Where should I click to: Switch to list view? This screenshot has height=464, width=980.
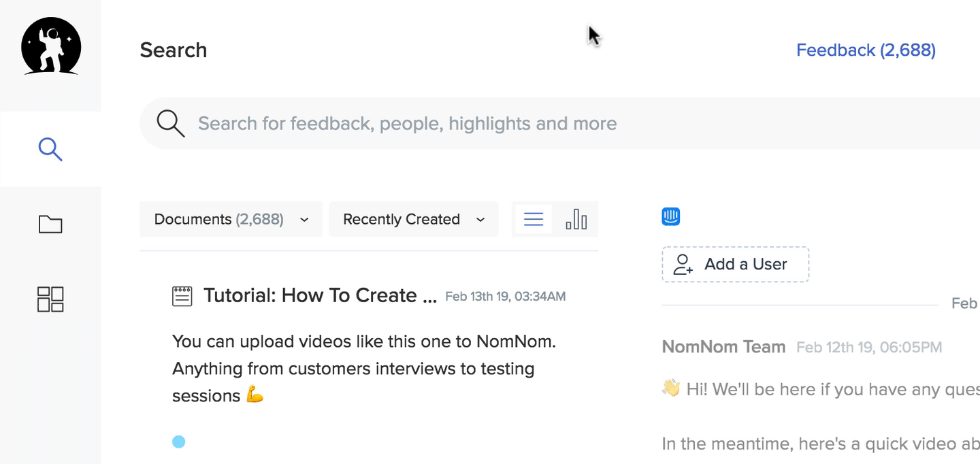coord(534,219)
